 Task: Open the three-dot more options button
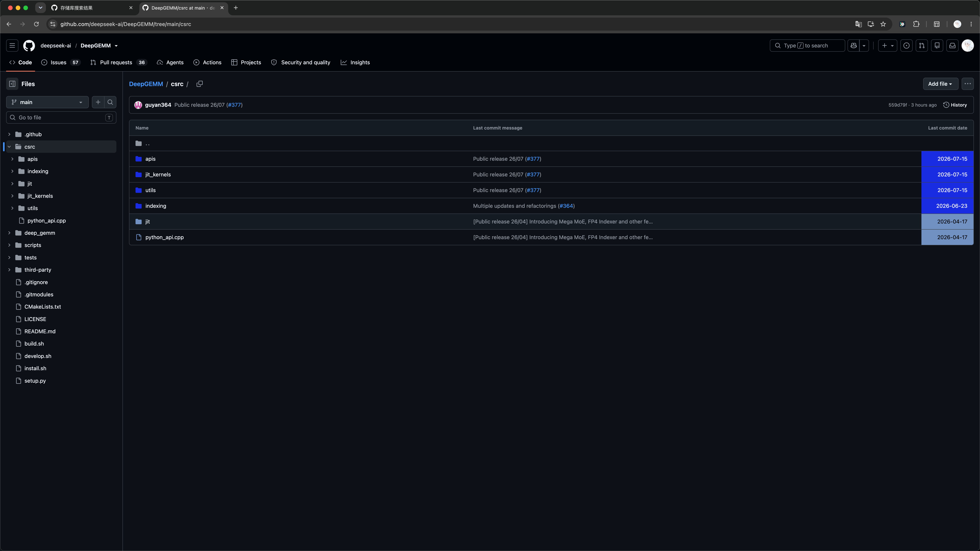coord(967,84)
